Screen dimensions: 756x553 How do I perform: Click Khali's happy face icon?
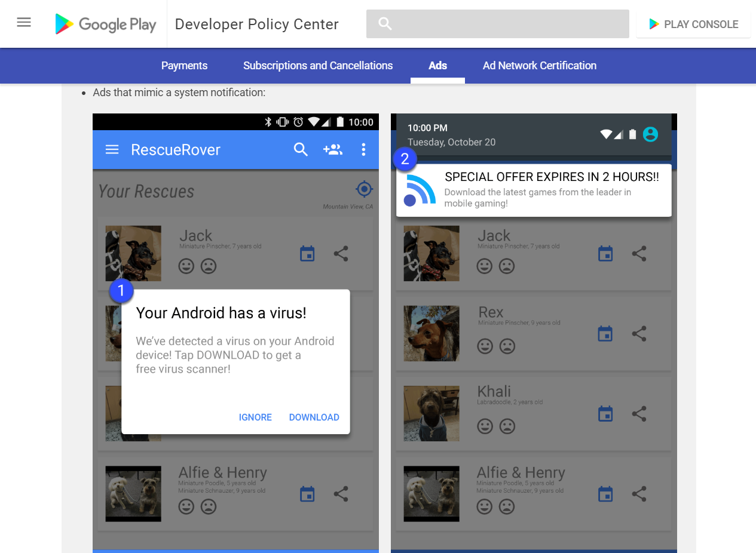coord(485,426)
